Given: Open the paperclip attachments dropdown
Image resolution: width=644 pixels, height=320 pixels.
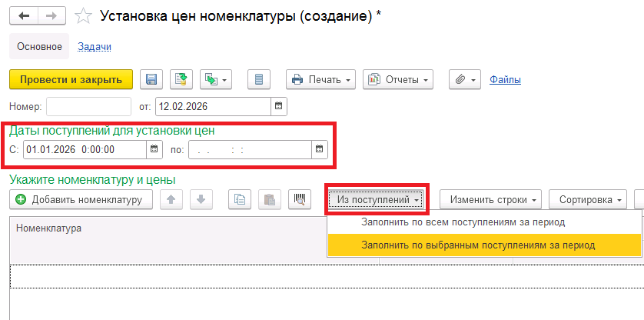Looking at the screenshot, I should click(x=465, y=79).
